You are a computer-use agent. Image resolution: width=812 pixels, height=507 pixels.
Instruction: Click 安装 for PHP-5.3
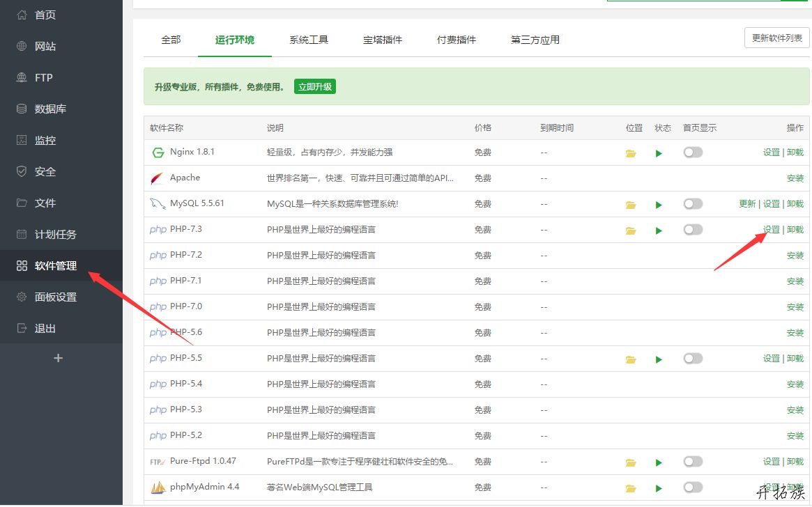[795, 410]
